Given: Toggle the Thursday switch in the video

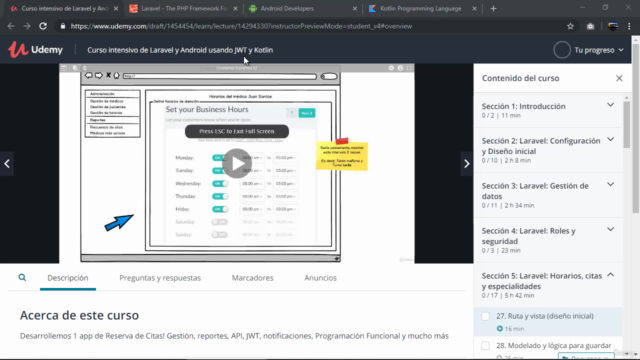Looking at the screenshot, I should point(220,196).
